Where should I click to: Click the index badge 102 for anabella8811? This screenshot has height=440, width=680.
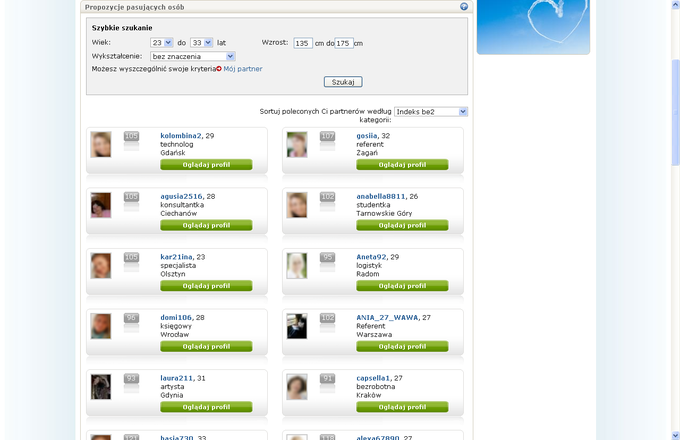327,197
